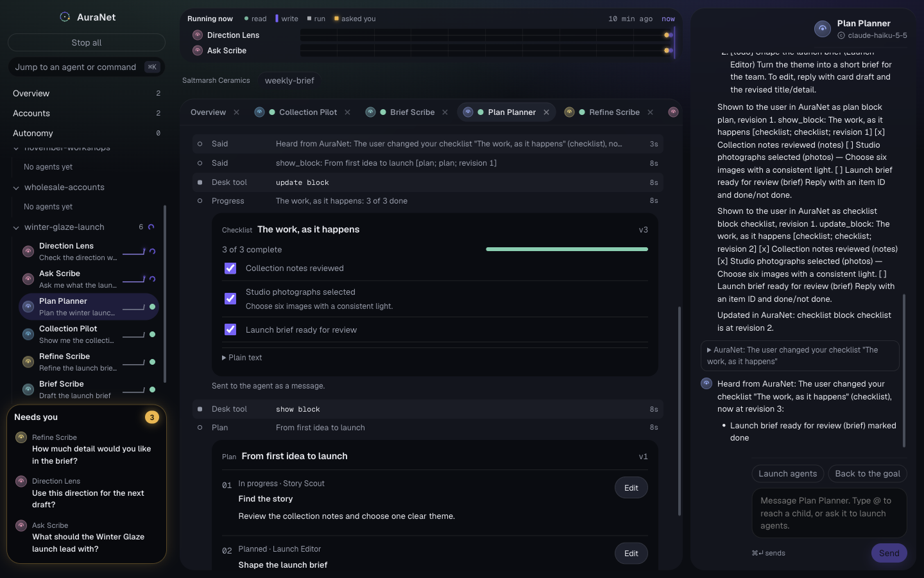Uncheck 'Studio photographs selected' checkbox

(x=230, y=299)
